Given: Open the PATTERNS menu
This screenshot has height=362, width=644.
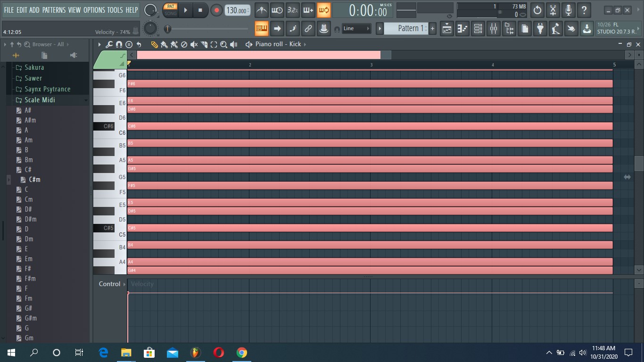Looking at the screenshot, I should coord(54,10).
